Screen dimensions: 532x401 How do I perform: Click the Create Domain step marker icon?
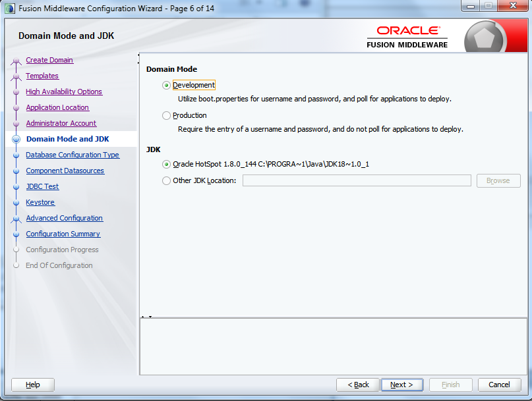(16, 61)
